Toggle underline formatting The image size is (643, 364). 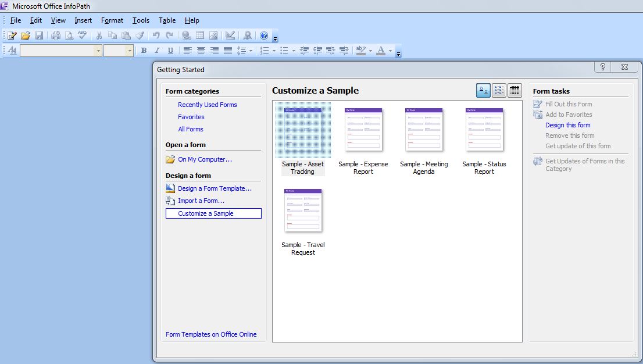(172, 51)
